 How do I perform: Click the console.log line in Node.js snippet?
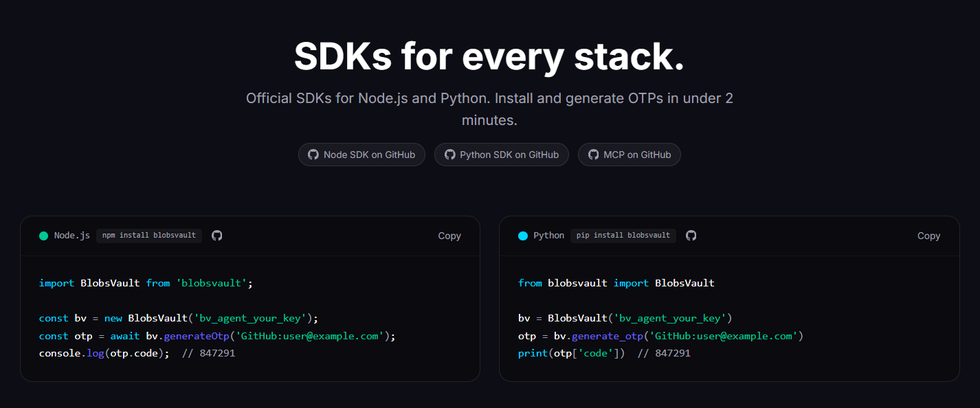(x=137, y=353)
